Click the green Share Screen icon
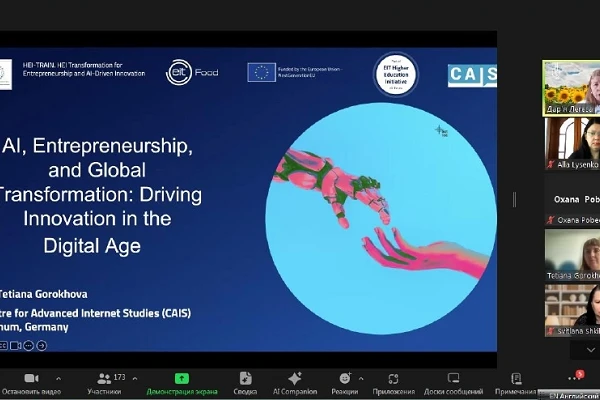The image size is (600, 400). click(182, 379)
